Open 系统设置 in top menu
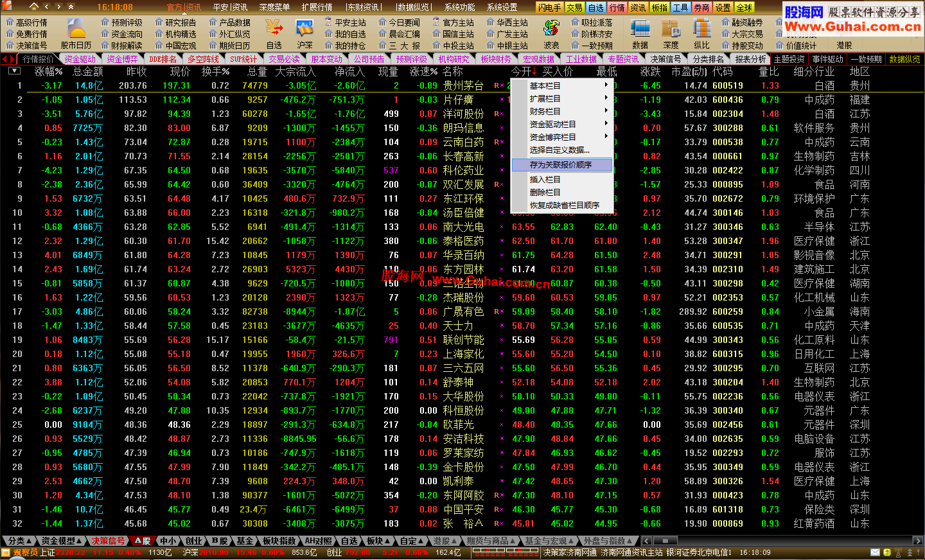 [x=502, y=7]
